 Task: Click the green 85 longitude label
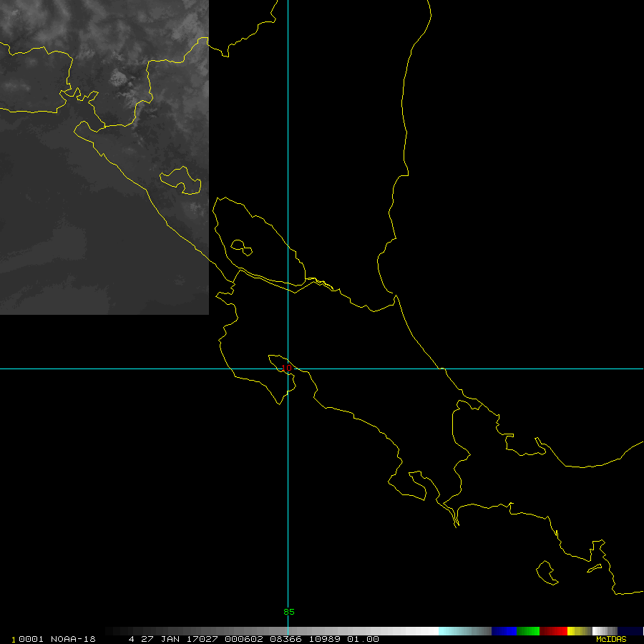point(289,612)
